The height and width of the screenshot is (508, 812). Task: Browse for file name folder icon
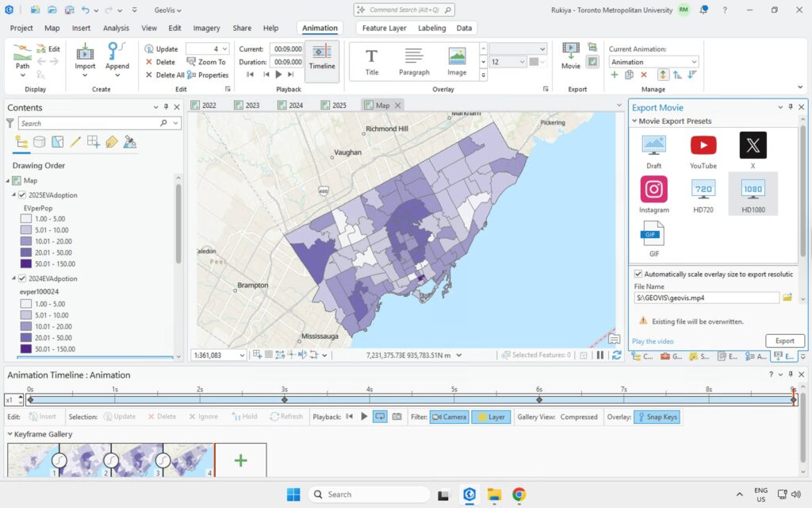click(x=787, y=298)
